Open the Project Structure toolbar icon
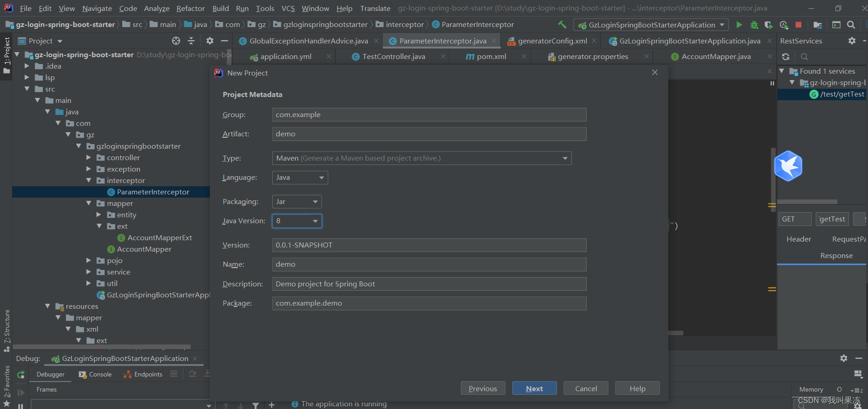Screen dimensions: 868x409 coord(818,25)
